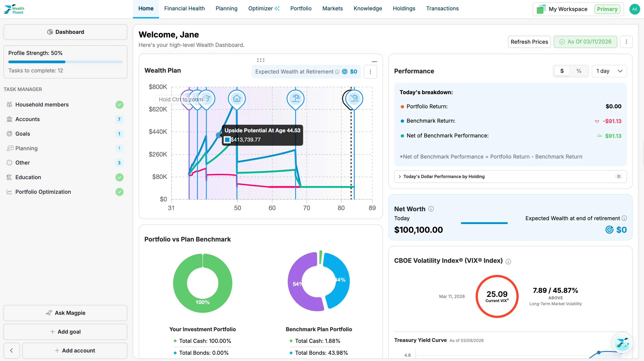The height and width of the screenshot is (361, 644).
Task: Click the Profile Strength progress bar
Action: coord(65,62)
